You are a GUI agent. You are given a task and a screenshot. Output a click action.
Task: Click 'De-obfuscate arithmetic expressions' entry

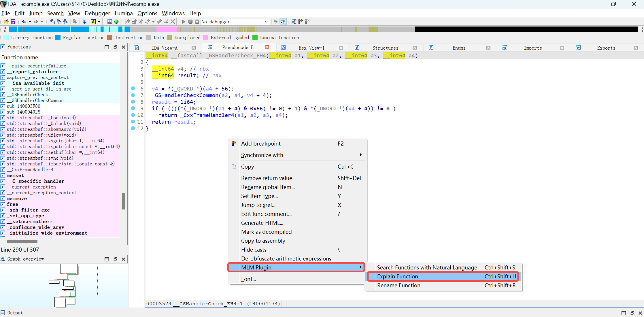pyautogui.click(x=297, y=258)
